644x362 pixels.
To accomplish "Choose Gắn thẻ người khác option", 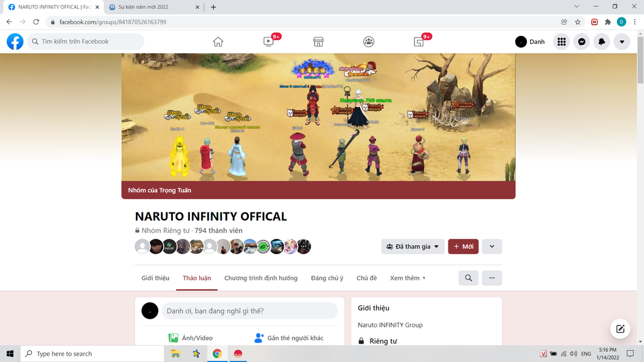I will (x=289, y=337).
